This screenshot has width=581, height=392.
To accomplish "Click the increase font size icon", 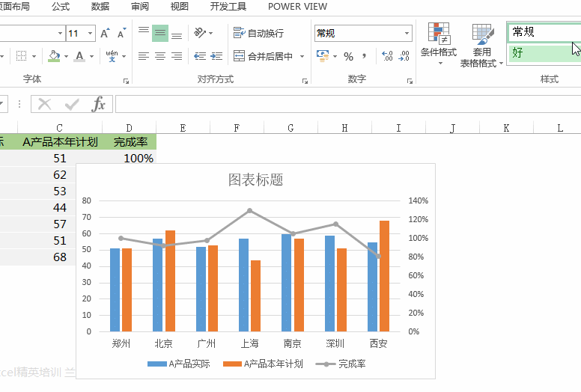I will pyautogui.click(x=106, y=34).
